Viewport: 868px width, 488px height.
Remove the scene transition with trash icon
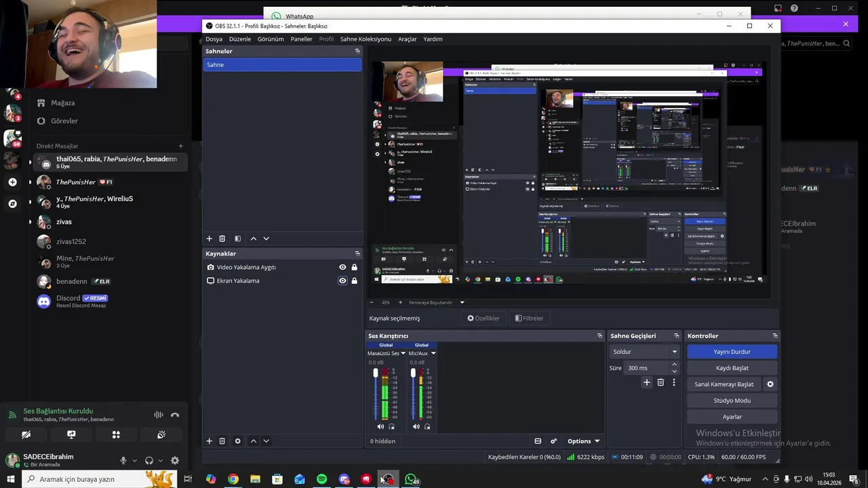coord(660,382)
